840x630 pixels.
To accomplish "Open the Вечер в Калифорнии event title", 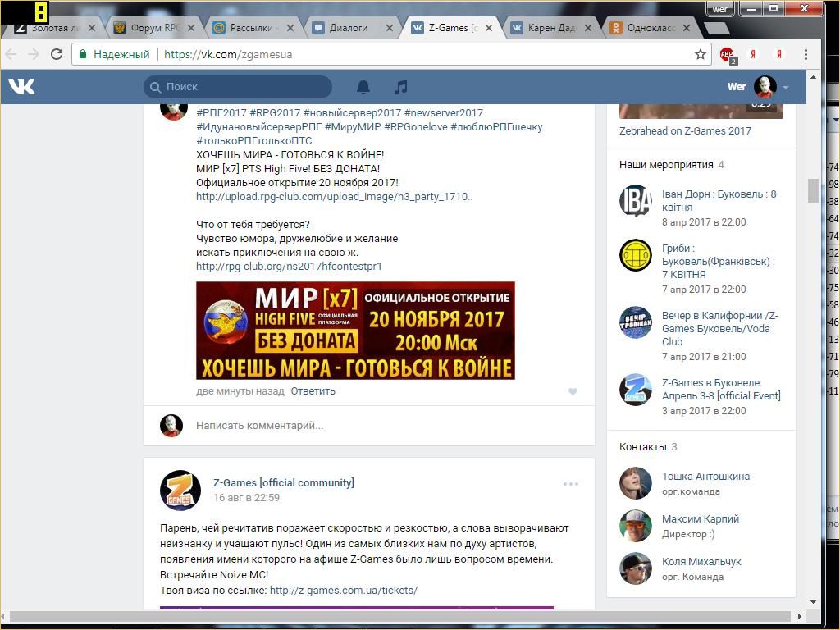I will pos(720,328).
